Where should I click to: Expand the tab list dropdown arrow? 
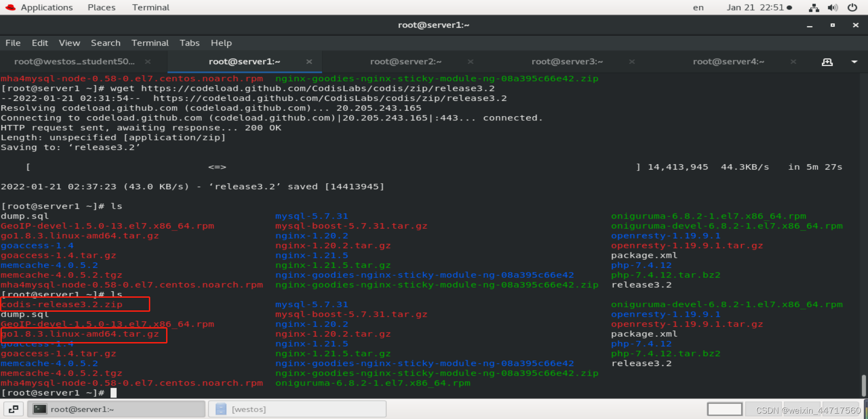(854, 62)
